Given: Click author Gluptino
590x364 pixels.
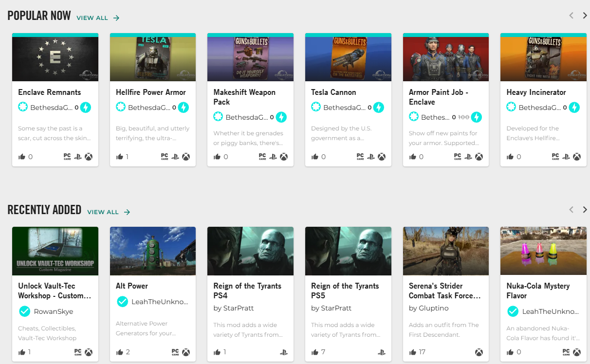Looking at the screenshot, I should 429,308.
